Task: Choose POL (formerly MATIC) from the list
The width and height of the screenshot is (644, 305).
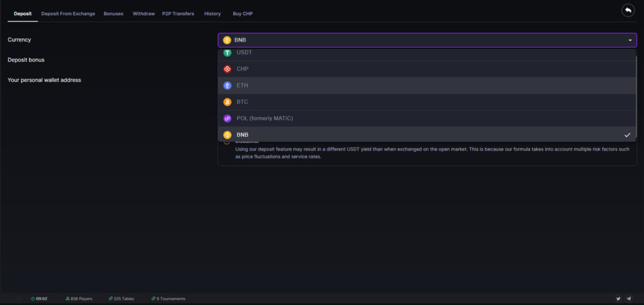Action: [426, 118]
